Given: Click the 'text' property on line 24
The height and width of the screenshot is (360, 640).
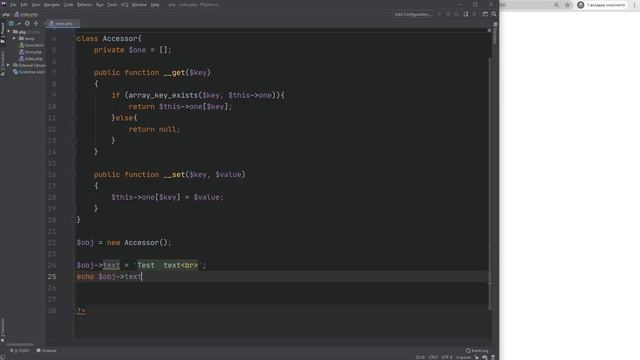Looking at the screenshot, I should coord(111,265).
